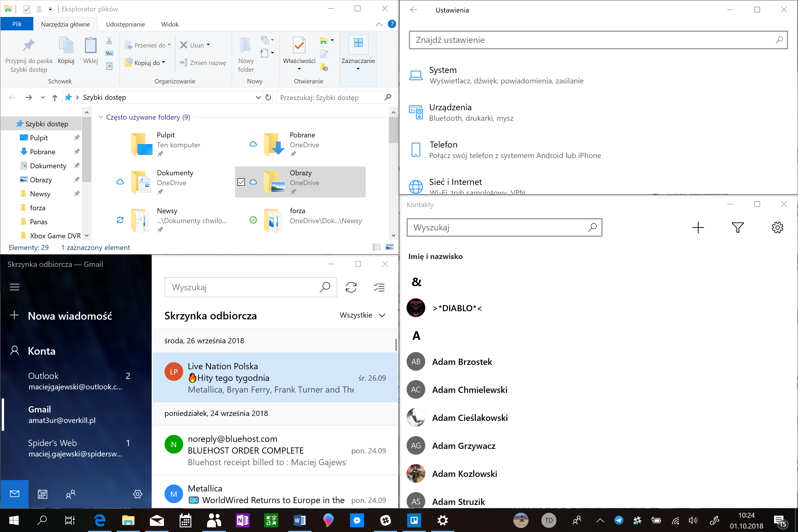This screenshot has height=532, width=798.
Task: Uncheck the Obrazy folder checkbox
Action: click(241, 182)
